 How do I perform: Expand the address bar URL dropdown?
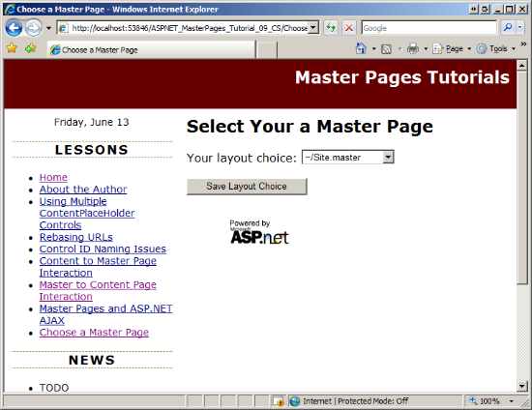tap(313, 28)
